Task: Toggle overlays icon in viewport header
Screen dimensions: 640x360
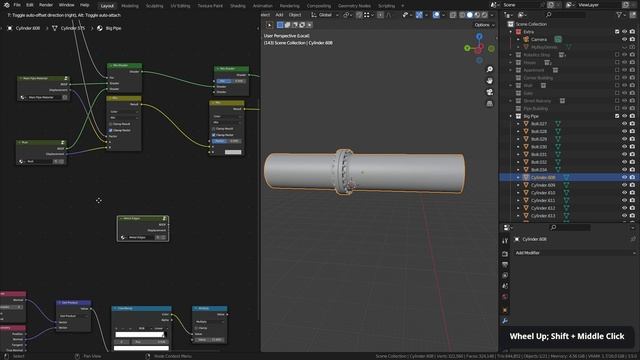Action: coord(436,15)
